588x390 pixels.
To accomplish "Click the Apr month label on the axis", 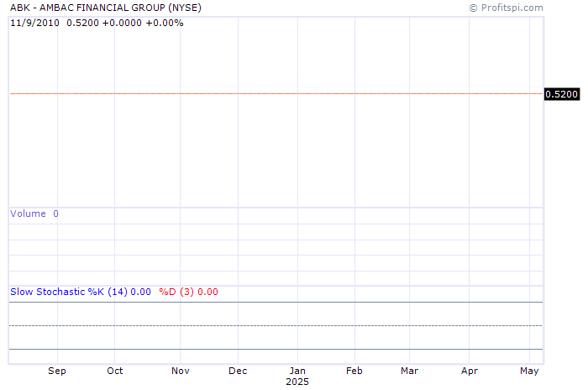I will [x=470, y=371].
